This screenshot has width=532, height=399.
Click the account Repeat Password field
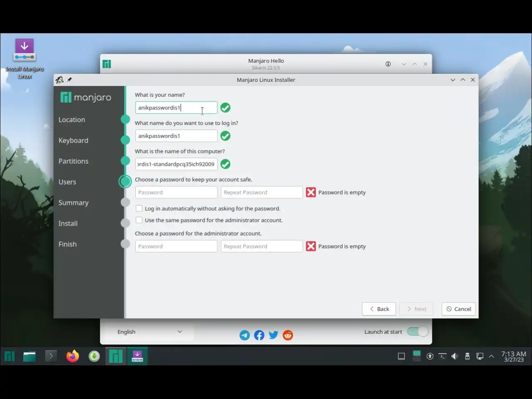point(262,192)
